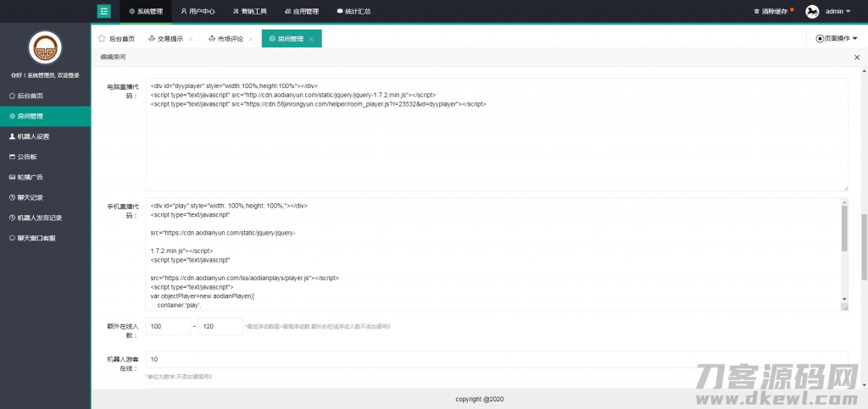The image size is (868, 409).
Task: Click the user icon beside 机器人设置
Action: point(12,136)
